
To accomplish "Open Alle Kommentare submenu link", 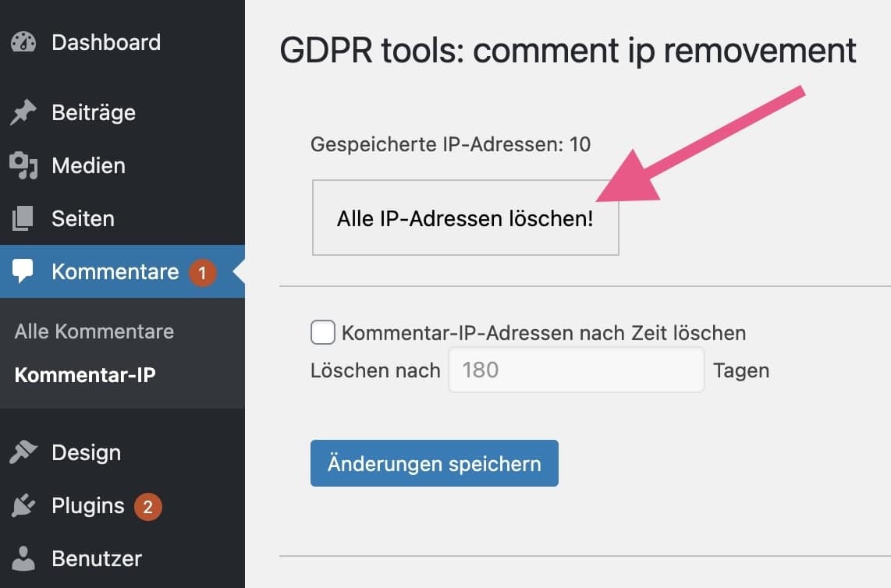I will (x=94, y=331).
